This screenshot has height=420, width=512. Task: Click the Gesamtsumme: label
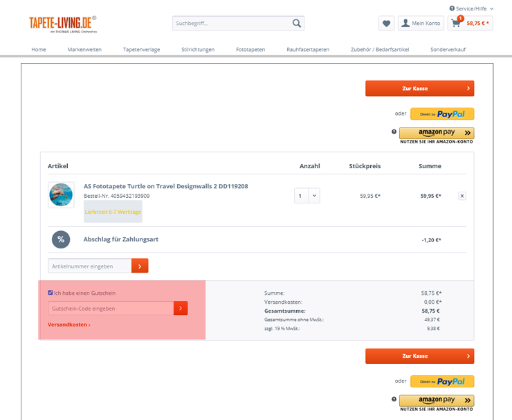point(285,311)
